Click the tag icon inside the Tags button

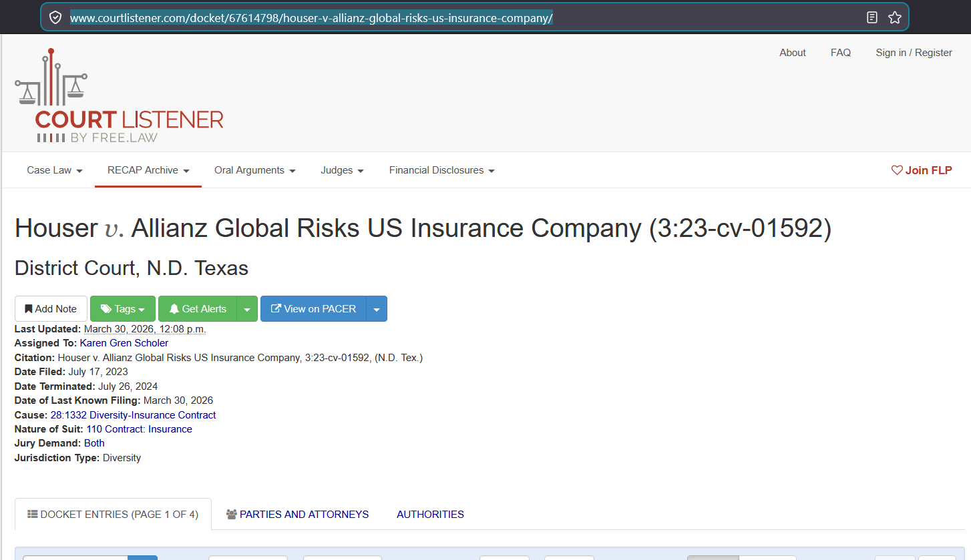[106, 308]
